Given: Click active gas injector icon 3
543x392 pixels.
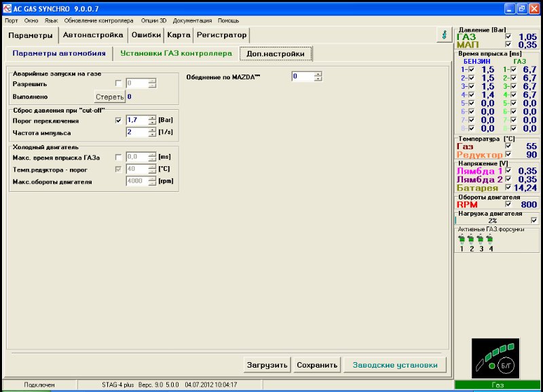Looking at the screenshot, I should click(x=481, y=239).
